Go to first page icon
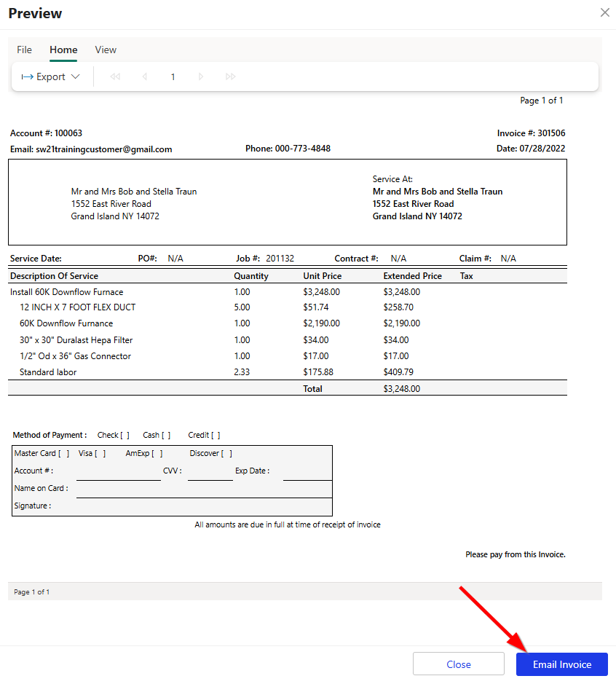The image size is (616, 684). pos(115,76)
